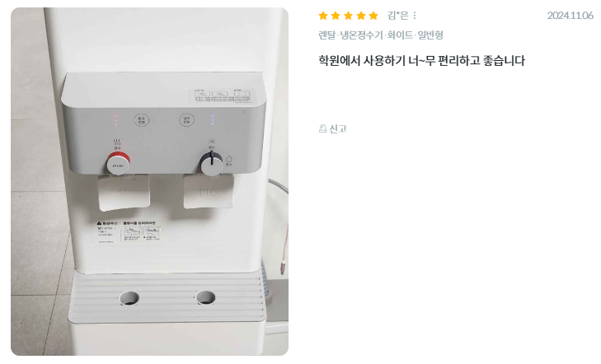This screenshot has height=364, width=601.
Task: Click the 렌탈·냉온정수기·화이트·일반형 option text
Action: 381,35
